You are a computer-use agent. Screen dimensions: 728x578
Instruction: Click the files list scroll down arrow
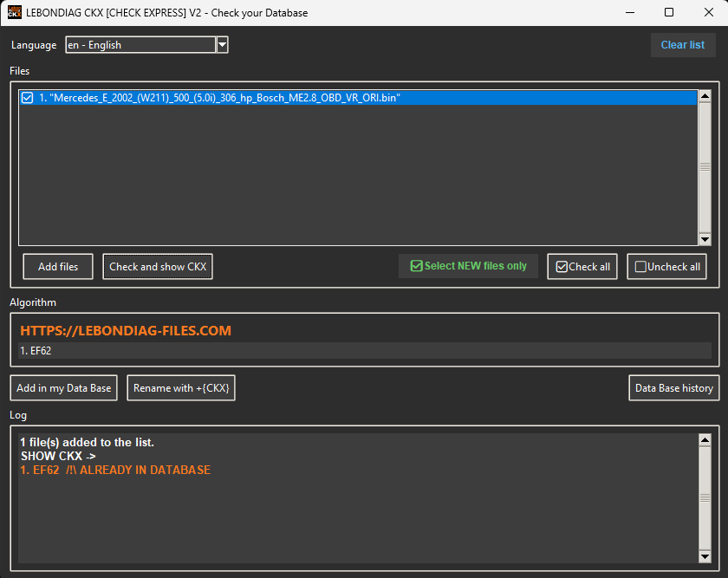[705, 239]
